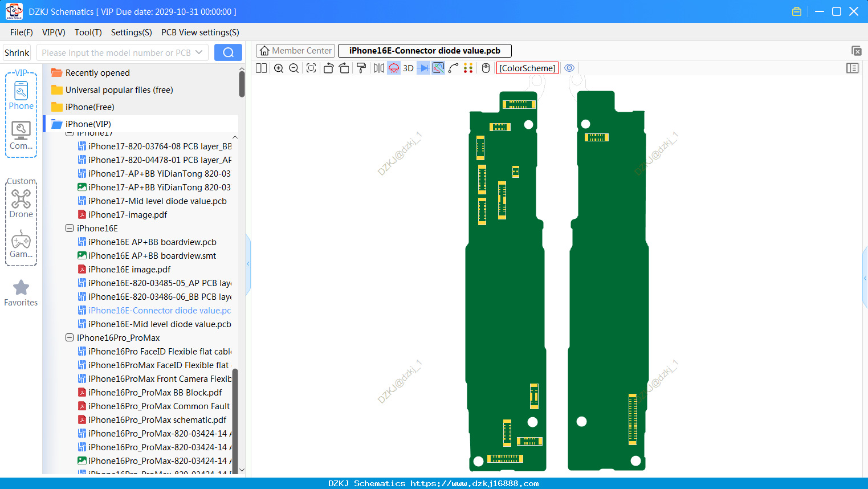The width and height of the screenshot is (868, 489).
Task: Rotate the board counterclockwise
Action: (x=328, y=68)
